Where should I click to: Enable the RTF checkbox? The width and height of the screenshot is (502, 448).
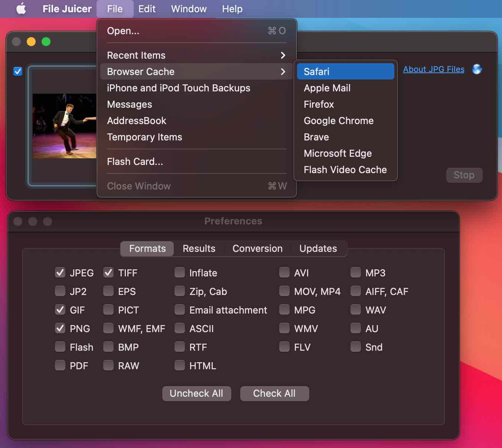[x=180, y=347]
